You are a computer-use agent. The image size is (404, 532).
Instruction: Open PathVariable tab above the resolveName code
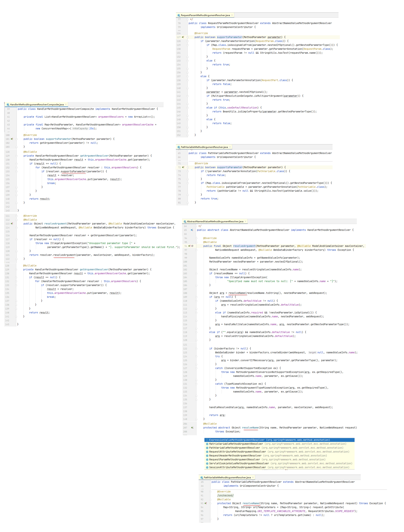pos(227,477)
